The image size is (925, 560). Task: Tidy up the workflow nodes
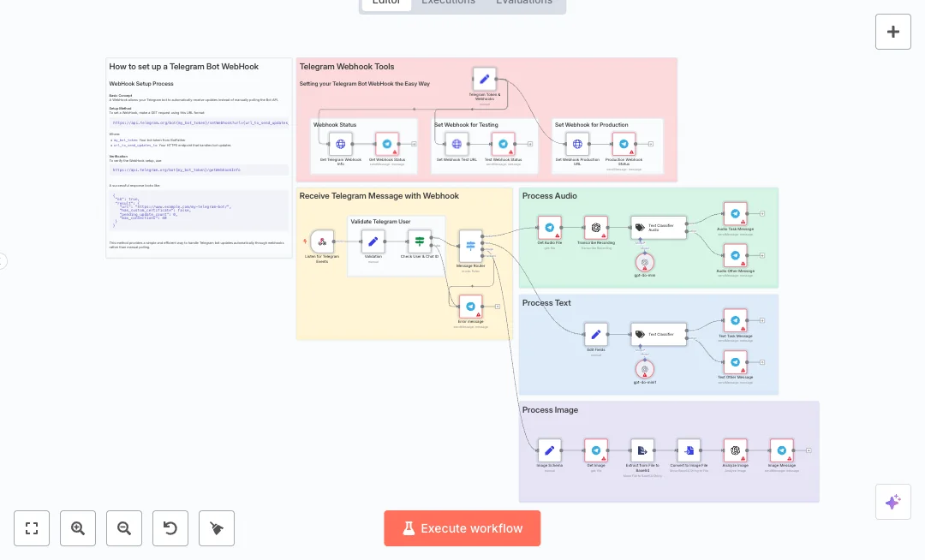pos(217,528)
